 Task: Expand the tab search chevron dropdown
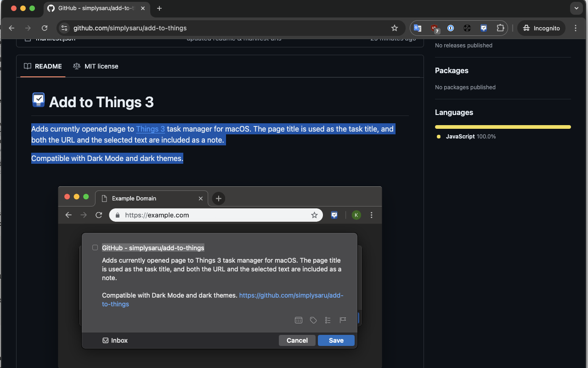[x=576, y=8]
